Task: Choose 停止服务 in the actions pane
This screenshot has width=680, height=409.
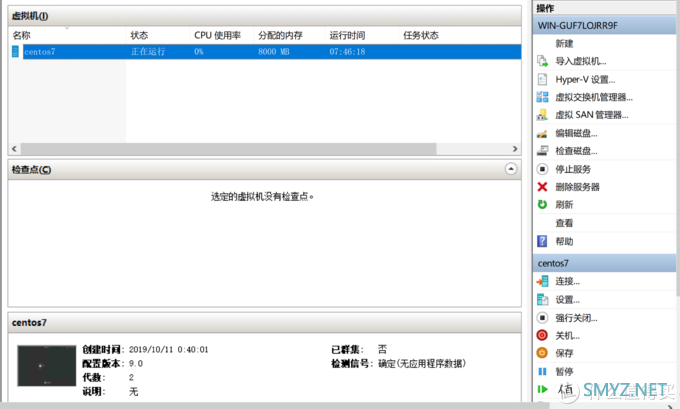Action: (x=573, y=169)
